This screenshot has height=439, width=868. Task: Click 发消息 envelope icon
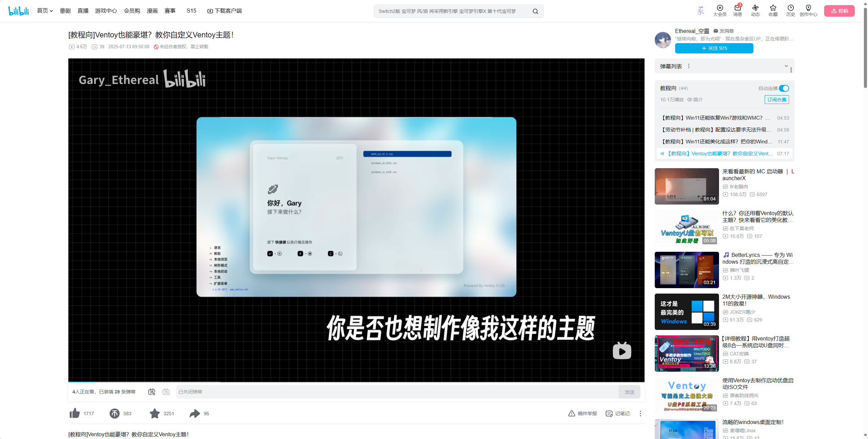click(716, 31)
